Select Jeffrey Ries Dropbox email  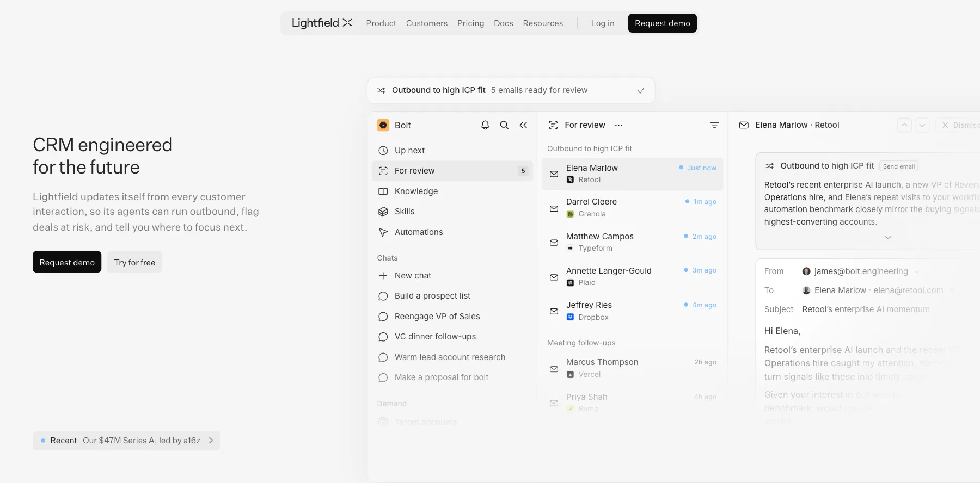[x=632, y=311]
